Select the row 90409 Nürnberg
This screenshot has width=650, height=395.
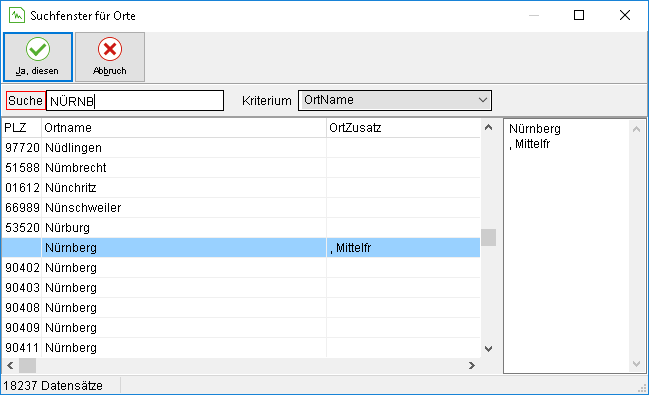[241, 327]
